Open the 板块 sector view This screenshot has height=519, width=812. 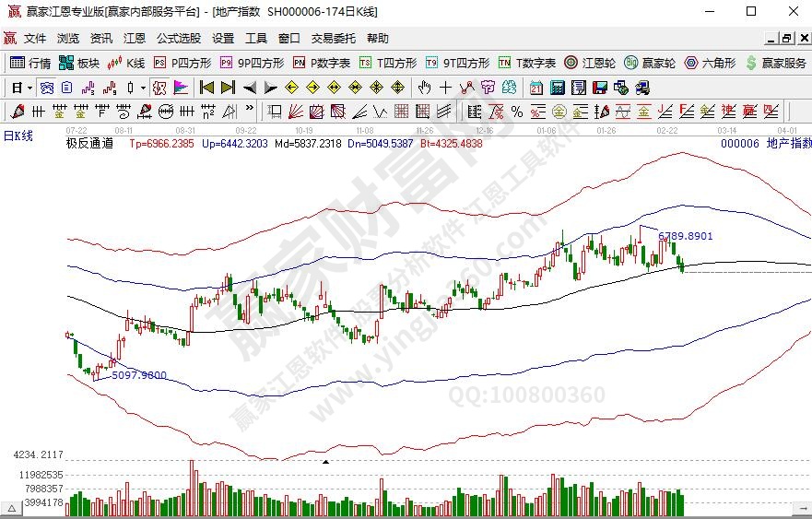[79, 63]
